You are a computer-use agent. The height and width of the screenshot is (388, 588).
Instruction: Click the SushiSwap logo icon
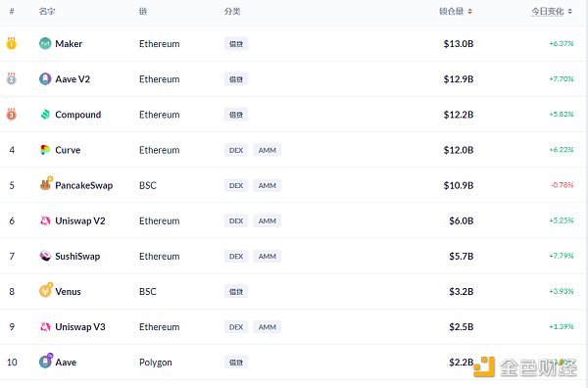coord(45,256)
